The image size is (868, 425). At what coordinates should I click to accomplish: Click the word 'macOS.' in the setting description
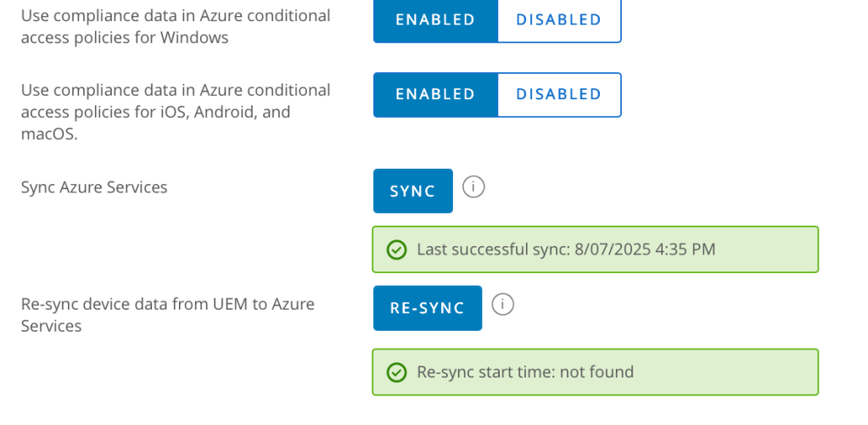pos(49,134)
